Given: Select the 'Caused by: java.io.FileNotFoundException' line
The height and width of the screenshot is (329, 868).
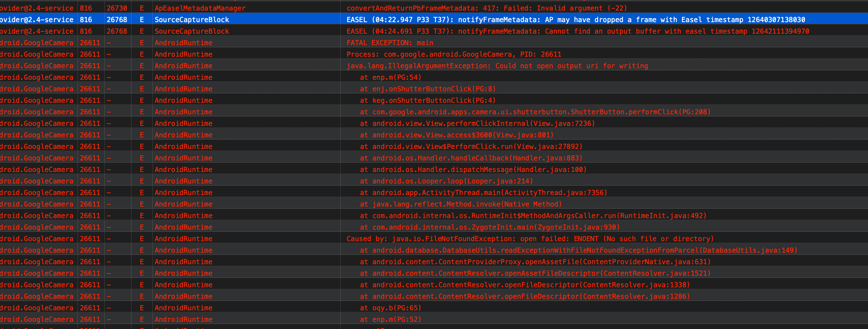Looking at the screenshot, I should point(530,239).
